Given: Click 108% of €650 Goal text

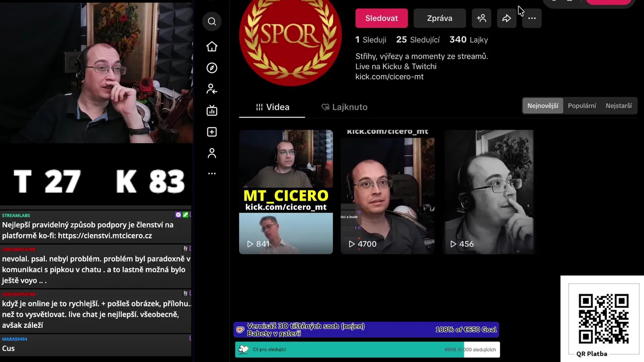Looking at the screenshot, I should pyautogui.click(x=466, y=330).
